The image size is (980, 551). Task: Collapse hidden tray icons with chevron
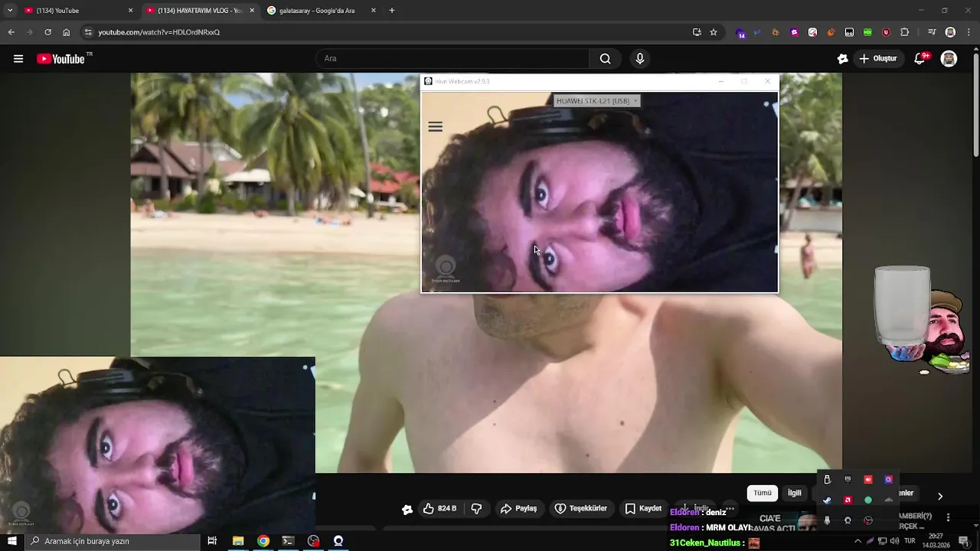(x=857, y=541)
